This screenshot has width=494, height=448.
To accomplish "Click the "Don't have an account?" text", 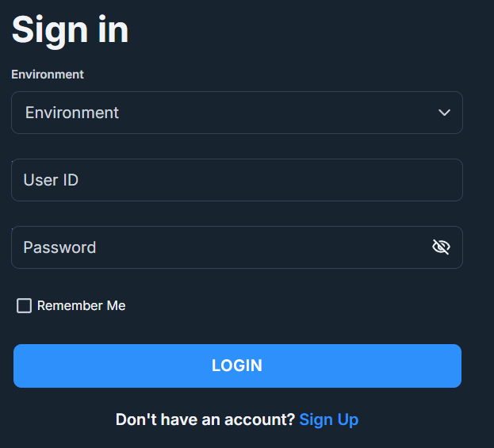I will tap(205, 419).
